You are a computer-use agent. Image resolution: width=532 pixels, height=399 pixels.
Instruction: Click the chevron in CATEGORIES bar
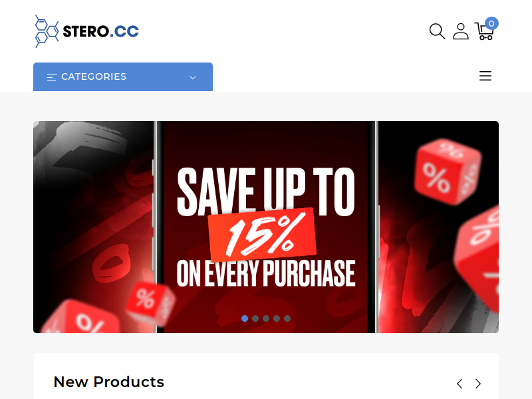tap(193, 78)
